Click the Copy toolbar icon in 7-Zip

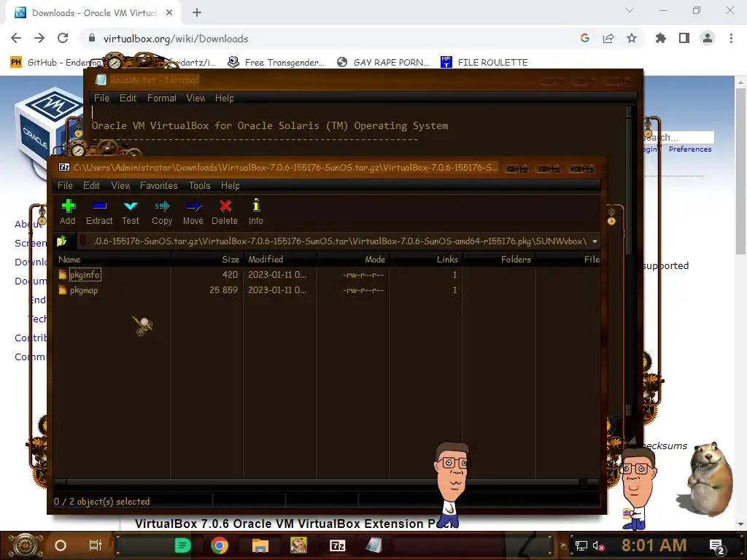tap(162, 212)
